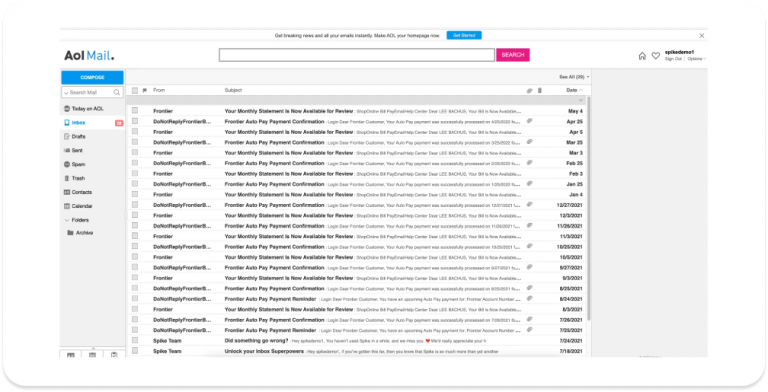Sort by the Subject column header

[233, 91]
